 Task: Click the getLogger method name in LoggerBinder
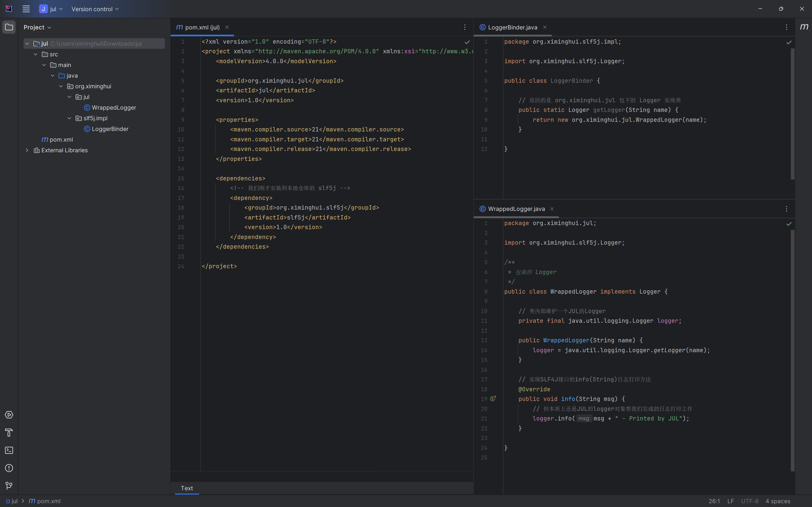[609, 110]
